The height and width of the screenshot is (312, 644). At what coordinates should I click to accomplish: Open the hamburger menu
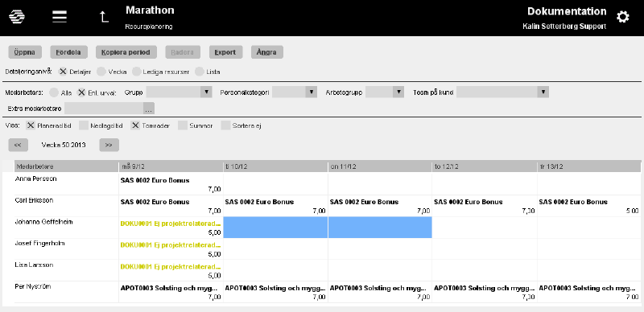coord(60,17)
